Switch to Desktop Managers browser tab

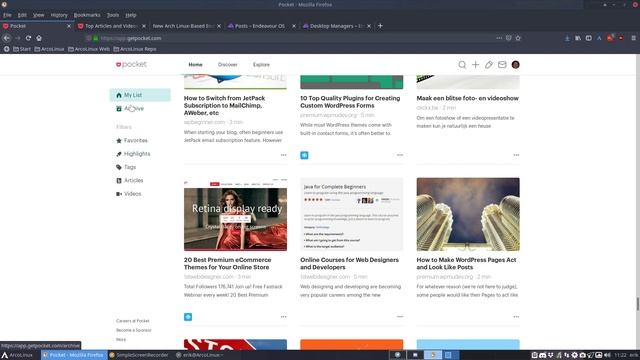coord(336,26)
